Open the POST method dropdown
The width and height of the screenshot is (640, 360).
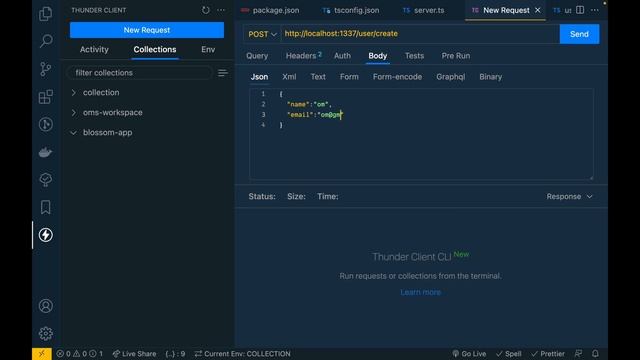[x=262, y=34]
